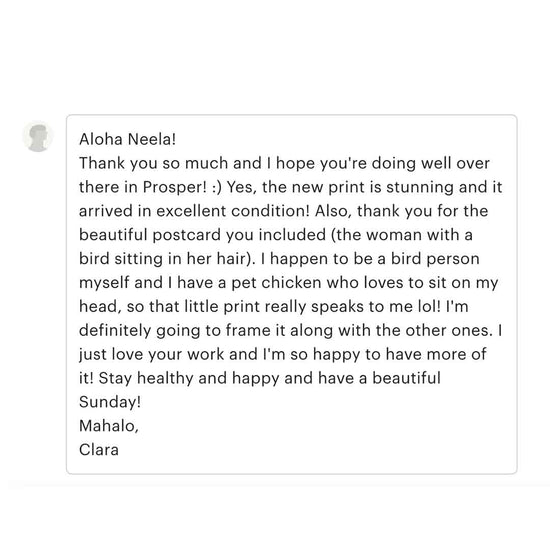Click the phrase 'beautiful postcard'
Screen dimensions: 550x550
150,235
